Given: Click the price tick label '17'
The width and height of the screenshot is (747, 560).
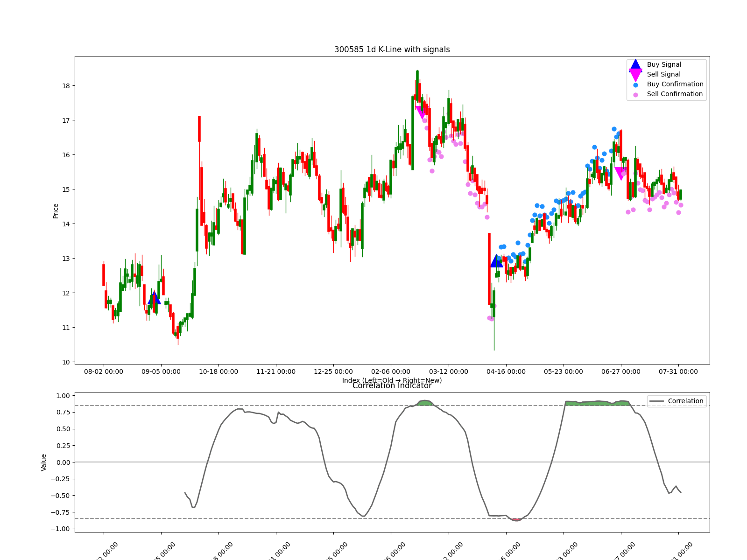Looking at the screenshot, I should coord(66,120).
